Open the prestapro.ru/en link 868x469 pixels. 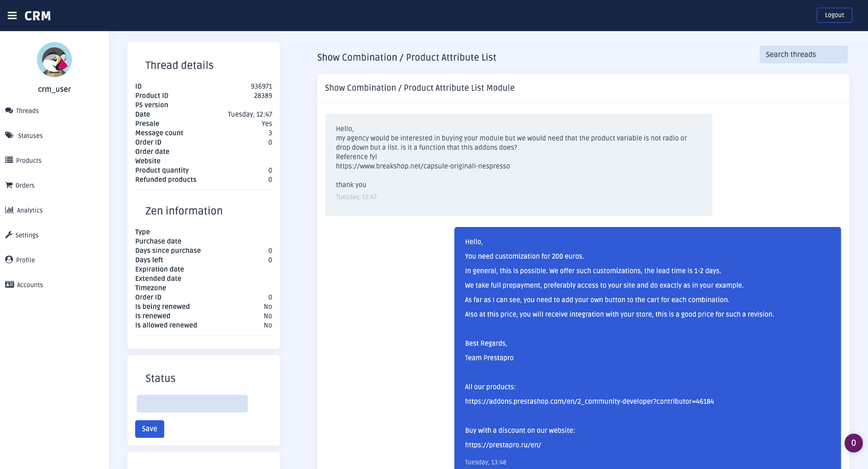pyautogui.click(x=503, y=445)
